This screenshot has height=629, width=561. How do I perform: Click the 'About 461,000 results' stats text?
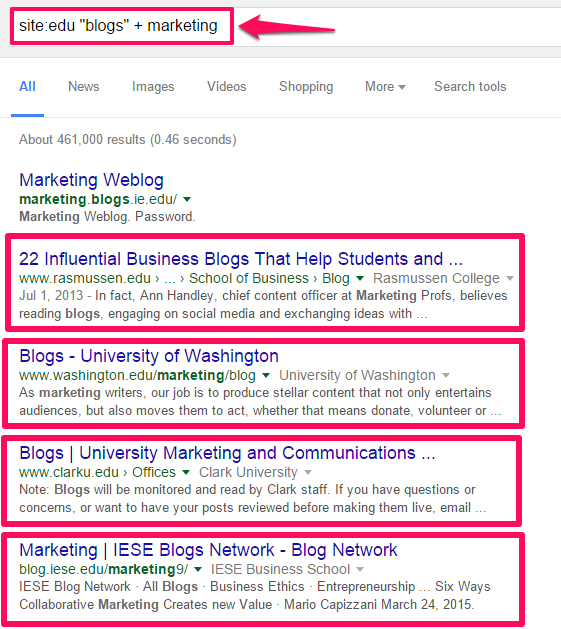coord(128,140)
